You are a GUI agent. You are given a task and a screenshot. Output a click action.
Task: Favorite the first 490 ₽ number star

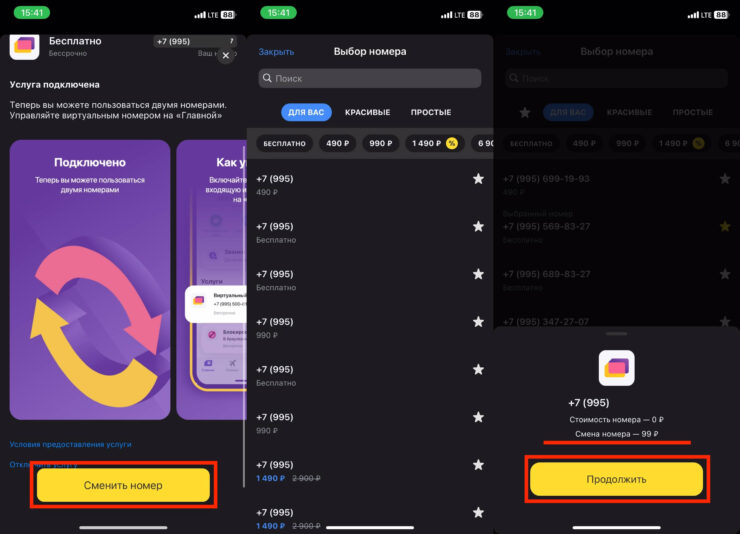(478, 179)
